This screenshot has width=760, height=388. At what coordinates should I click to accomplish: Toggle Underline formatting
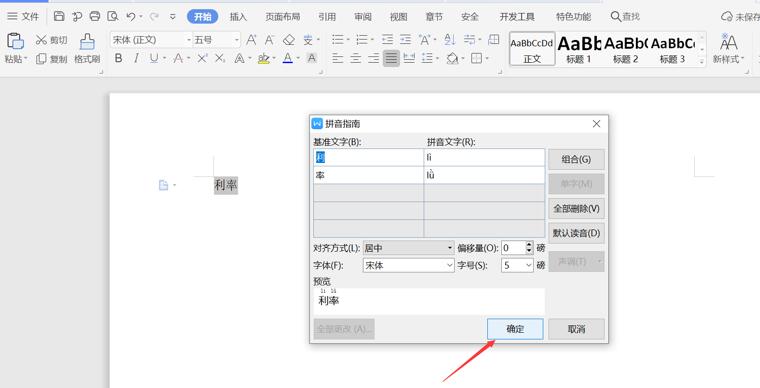[x=154, y=59]
